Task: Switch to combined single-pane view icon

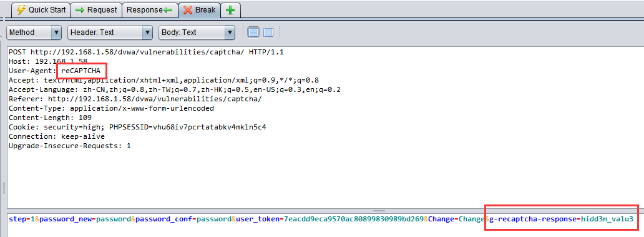Action: point(268,33)
